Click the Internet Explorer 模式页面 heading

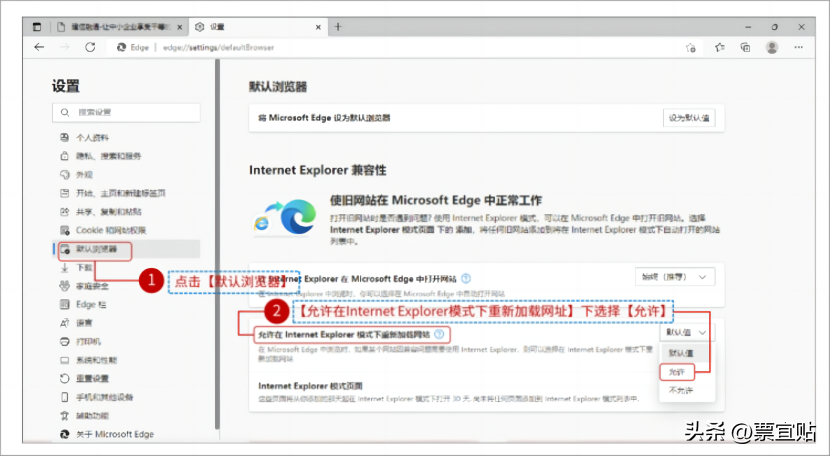click(x=310, y=386)
